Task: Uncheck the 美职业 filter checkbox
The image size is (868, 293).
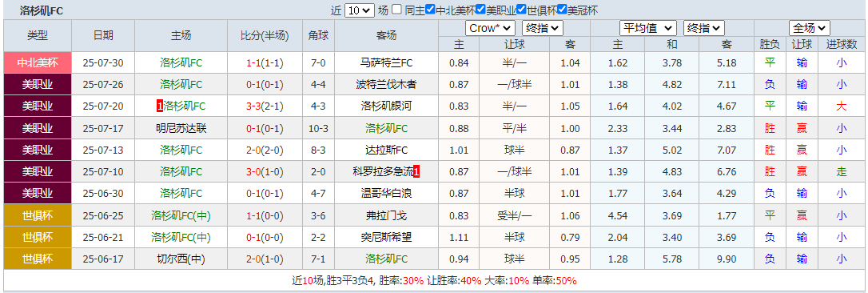Action: click(480, 10)
